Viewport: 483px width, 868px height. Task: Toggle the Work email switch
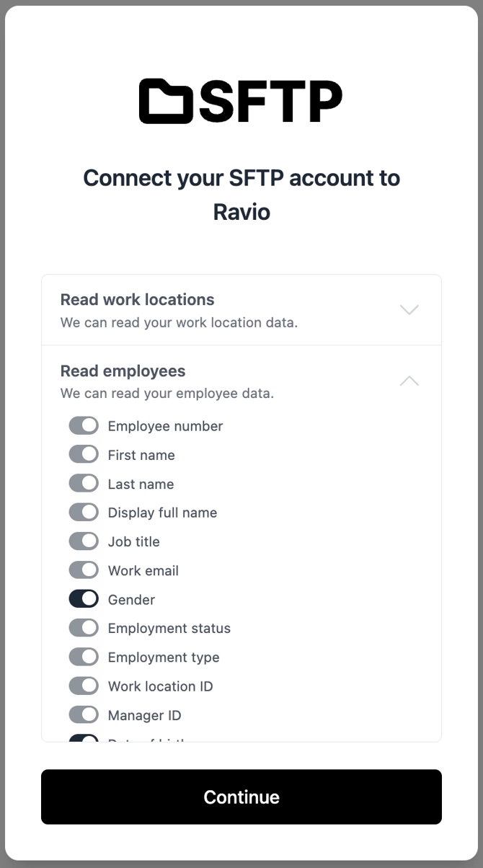(84, 570)
